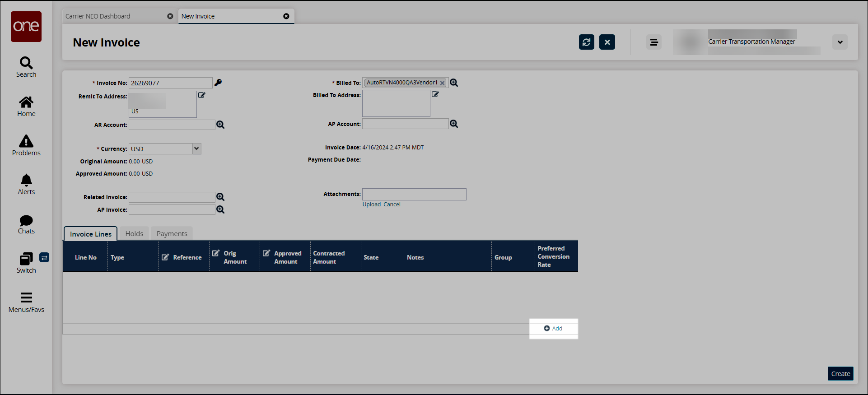
Task: Open the header hamburger menu
Action: 653,42
